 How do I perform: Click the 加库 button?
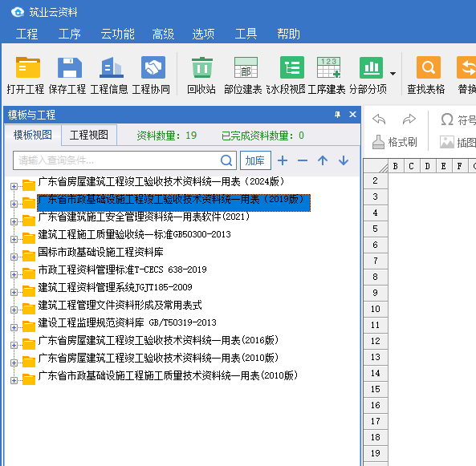tap(255, 160)
